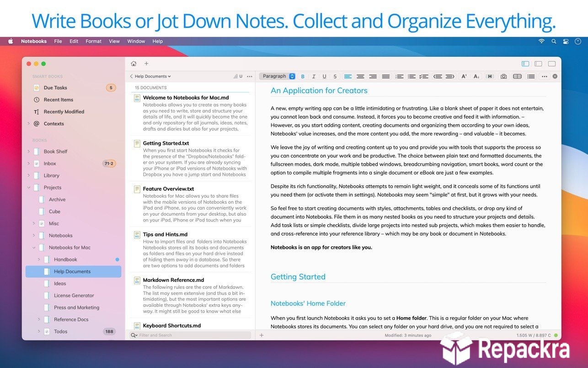588x368 pixels.
Task: Open the Edit menu
Action: (x=74, y=41)
